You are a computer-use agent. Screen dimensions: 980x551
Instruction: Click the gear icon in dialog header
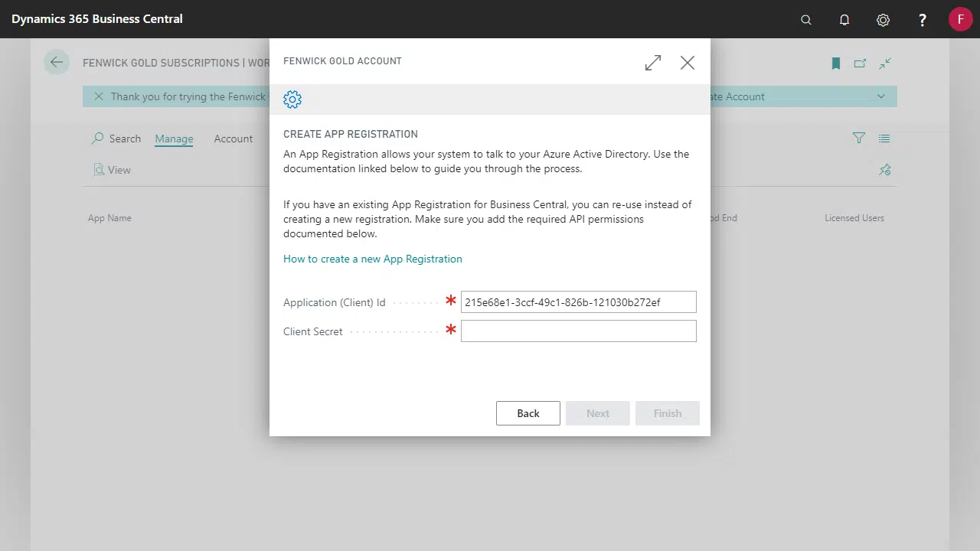coord(292,99)
